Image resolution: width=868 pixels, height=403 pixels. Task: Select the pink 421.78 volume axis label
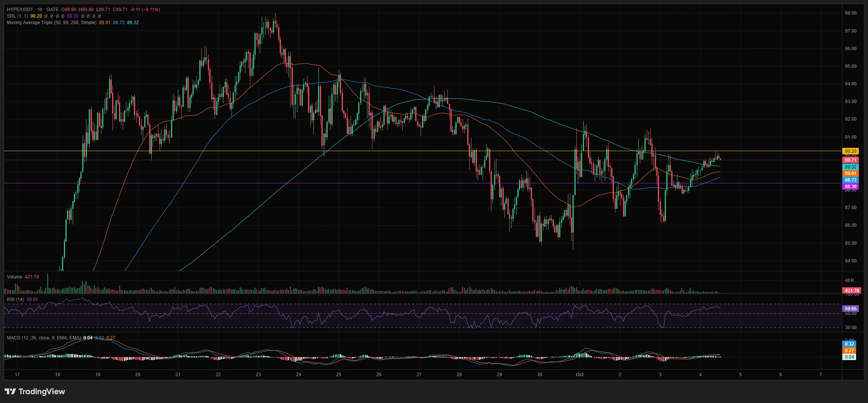[x=852, y=291]
